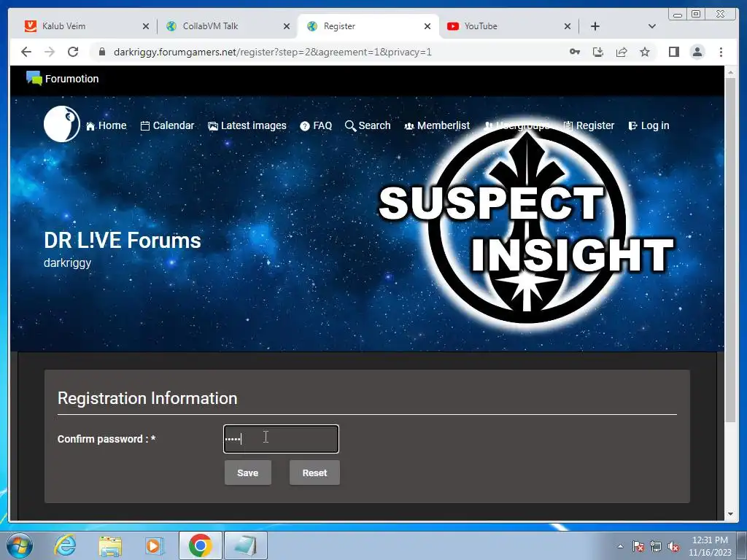
Task: Click the scrollbar down arrow
Action: (x=730, y=514)
